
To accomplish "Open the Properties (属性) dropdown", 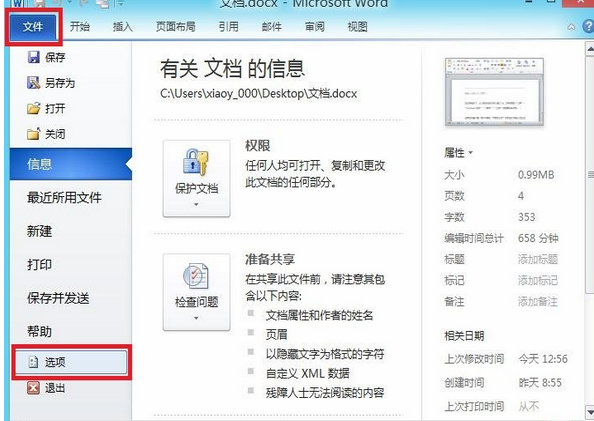I will tap(458, 153).
